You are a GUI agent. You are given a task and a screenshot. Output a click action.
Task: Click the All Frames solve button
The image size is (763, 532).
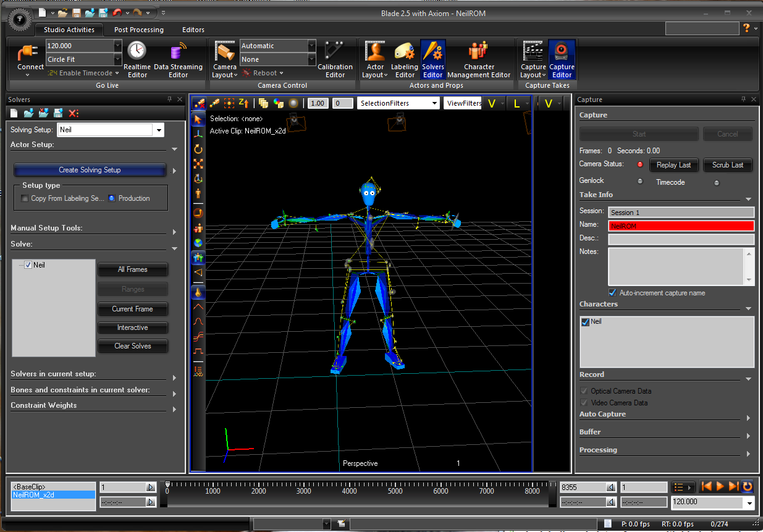(x=133, y=269)
